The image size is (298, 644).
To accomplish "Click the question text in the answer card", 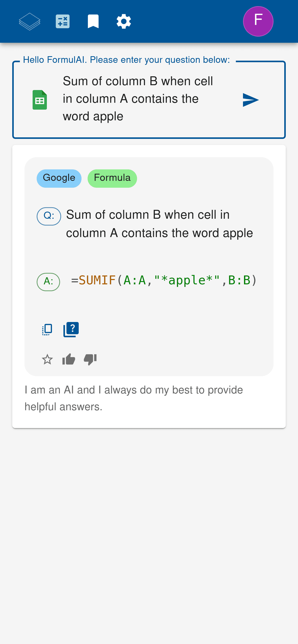I will coord(160,223).
